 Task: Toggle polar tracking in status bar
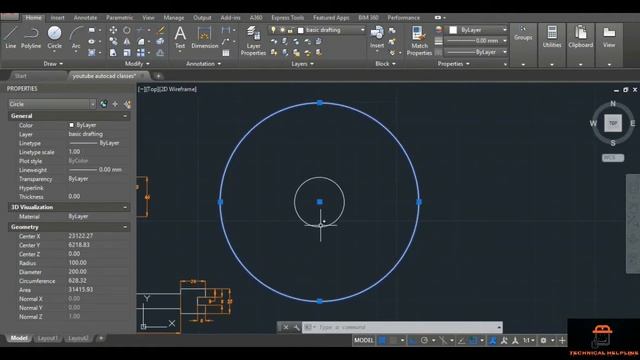point(424,340)
